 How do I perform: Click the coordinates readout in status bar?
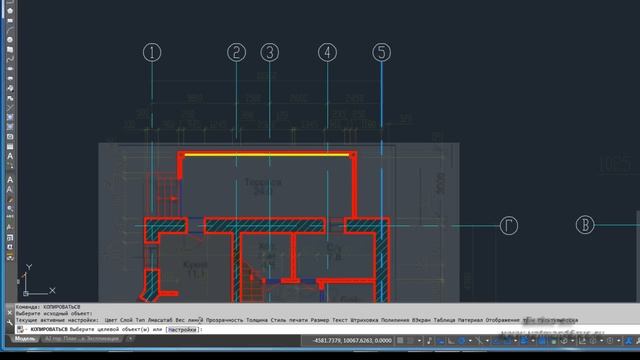[352, 340]
